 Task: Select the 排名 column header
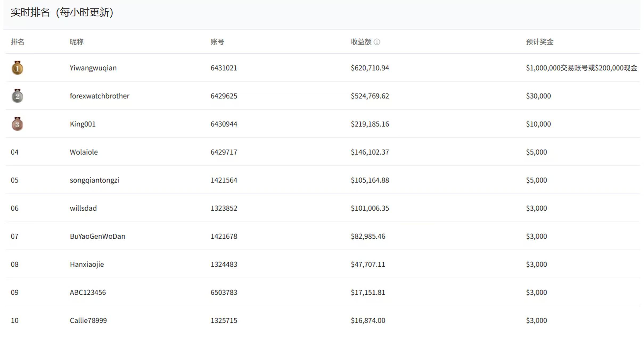[18, 42]
